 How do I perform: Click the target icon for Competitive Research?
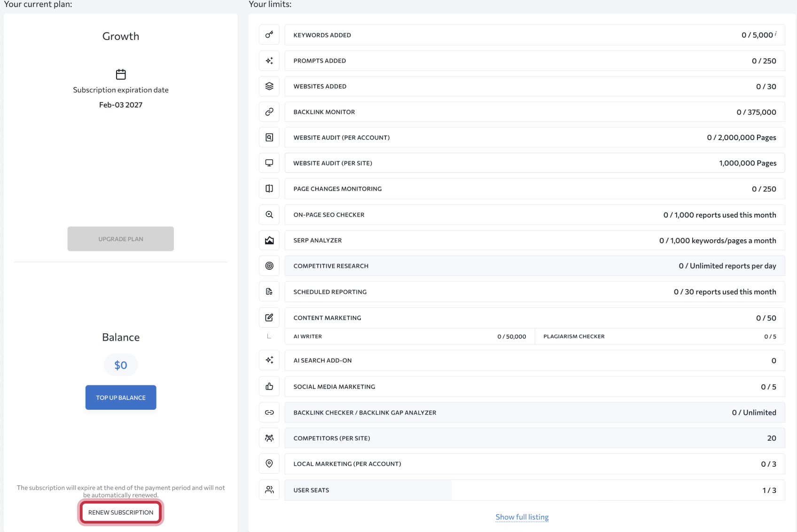[x=269, y=266]
